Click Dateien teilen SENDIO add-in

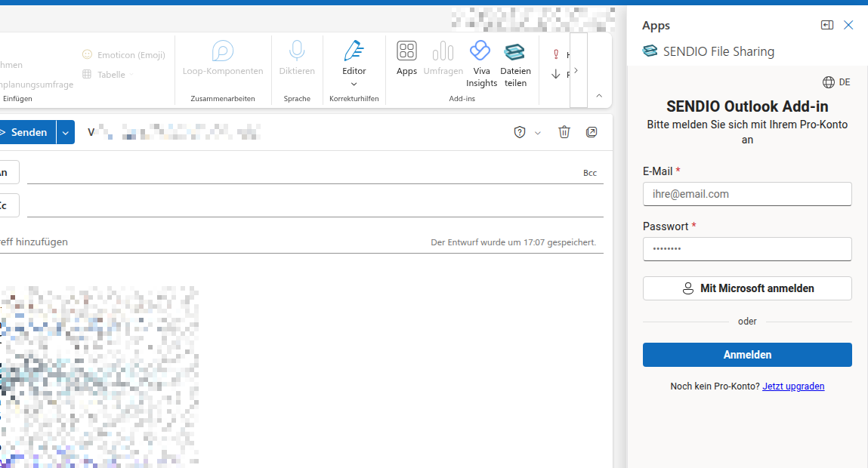coord(515,63)
